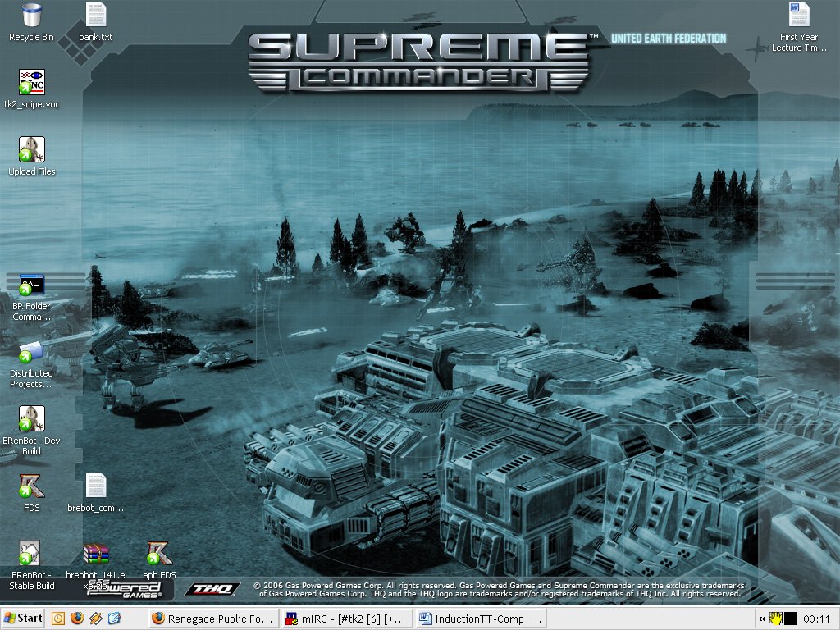This screenshot has width=840, height=630.
Task: Click the Start button
Action: coord(23,619)
